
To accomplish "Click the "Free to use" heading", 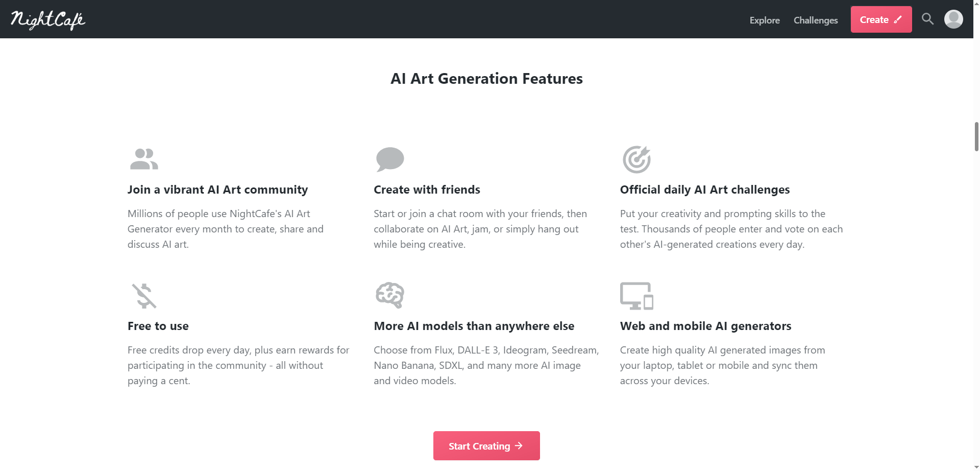I will pyautogui.click(x=158, y=326).
